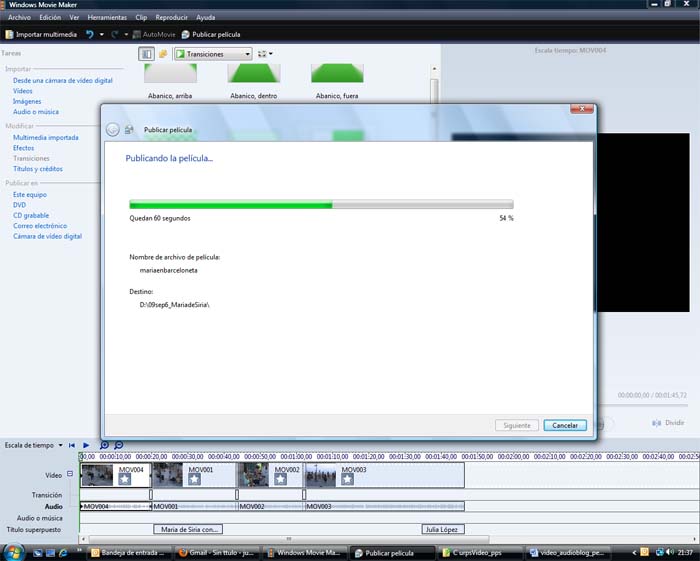Click the Windows Start orb
This screenshot has height=561, width=700.
13,552
